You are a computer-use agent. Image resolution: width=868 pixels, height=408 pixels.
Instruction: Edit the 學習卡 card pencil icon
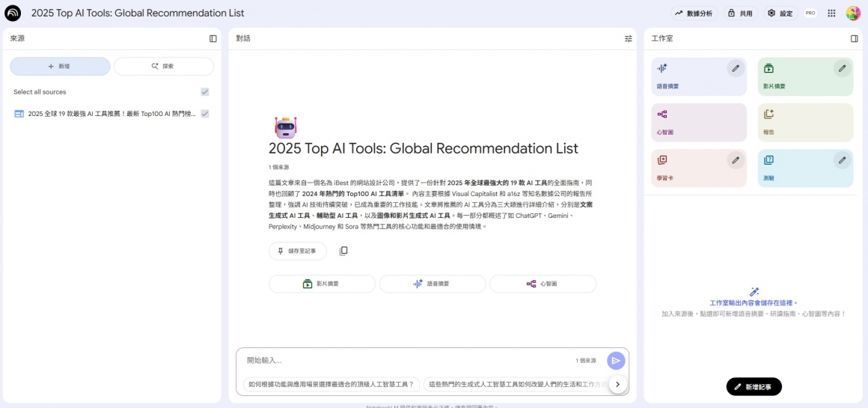[736, 160]
